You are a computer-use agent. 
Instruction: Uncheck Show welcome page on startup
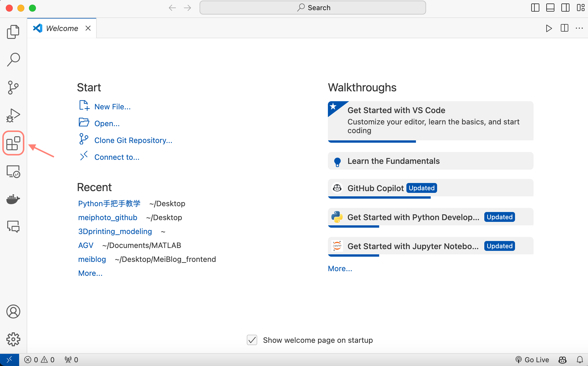[x=252, y=340]
